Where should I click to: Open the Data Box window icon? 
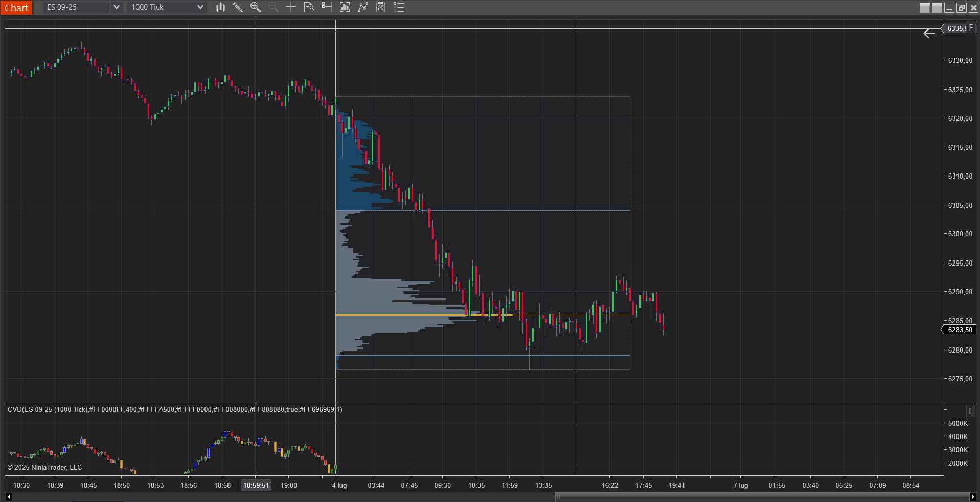pos(309,7)
